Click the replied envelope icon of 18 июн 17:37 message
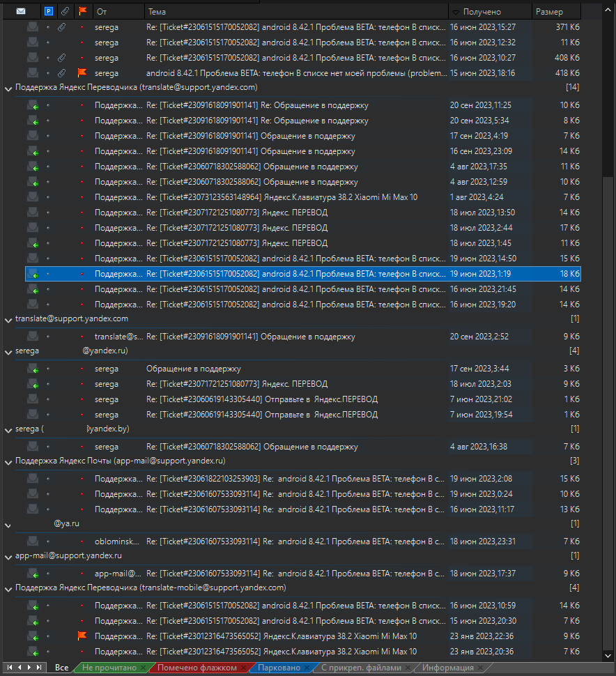This screenshot has width=616, height=676. [x=33, y=574]
